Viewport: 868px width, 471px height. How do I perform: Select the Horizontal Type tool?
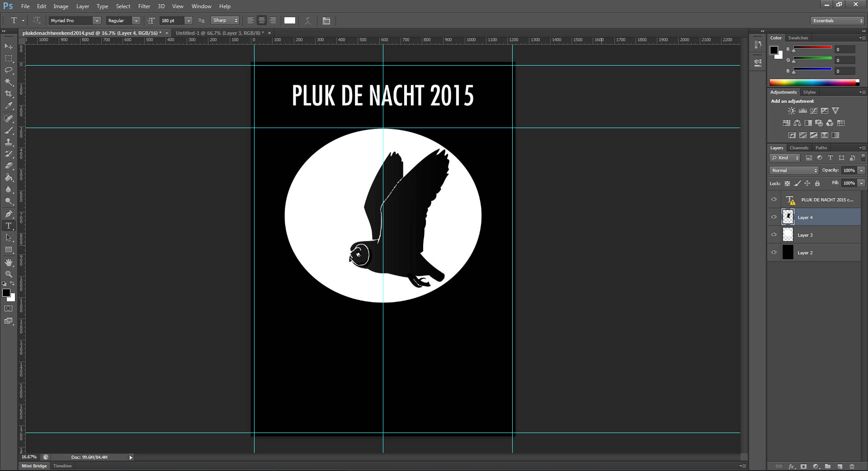point(9,226)
